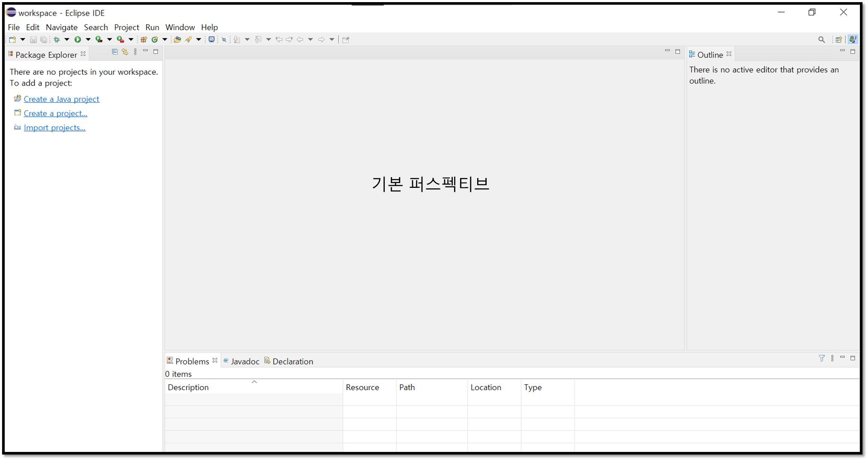Click the New file wizard icon
This screenshot has width=868, height=460.
pos(12,40)
